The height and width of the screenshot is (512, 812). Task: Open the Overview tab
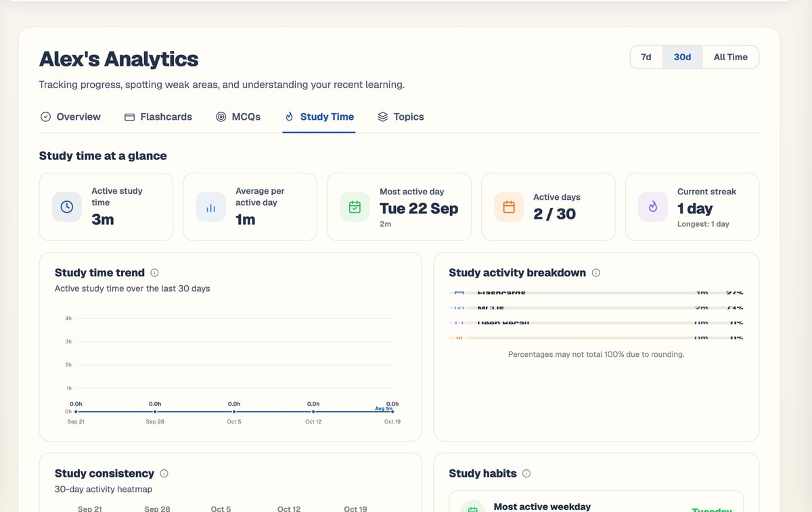(70, 116)
